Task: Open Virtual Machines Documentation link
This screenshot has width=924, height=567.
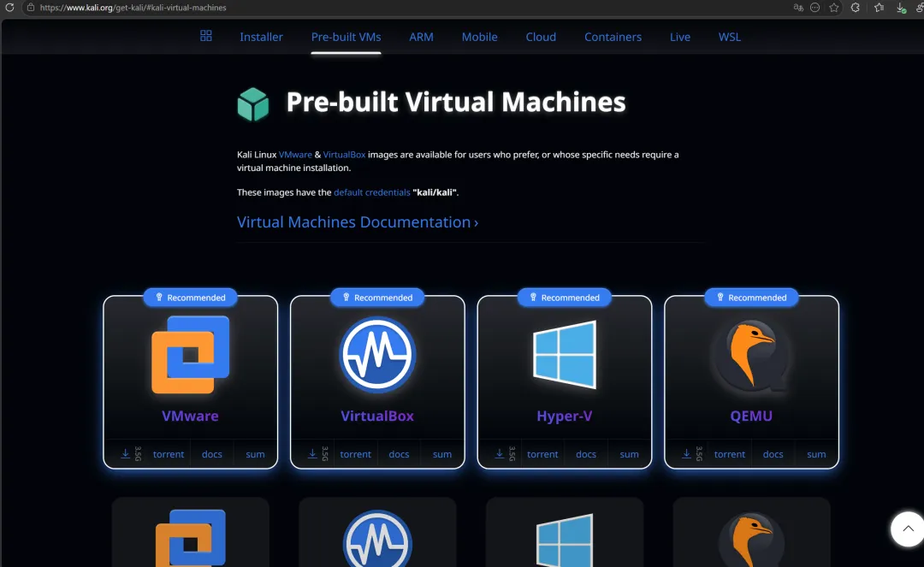Action: click(x=357, y=222)
